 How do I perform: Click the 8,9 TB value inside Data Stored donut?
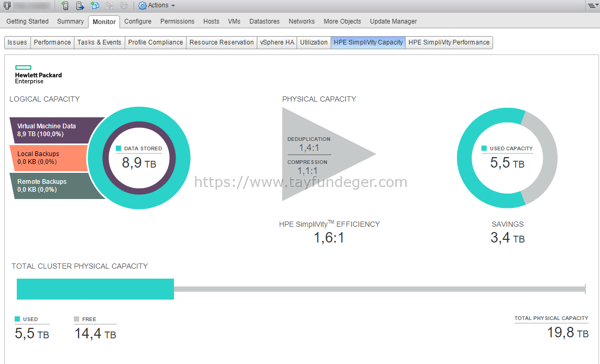[139, 163]
